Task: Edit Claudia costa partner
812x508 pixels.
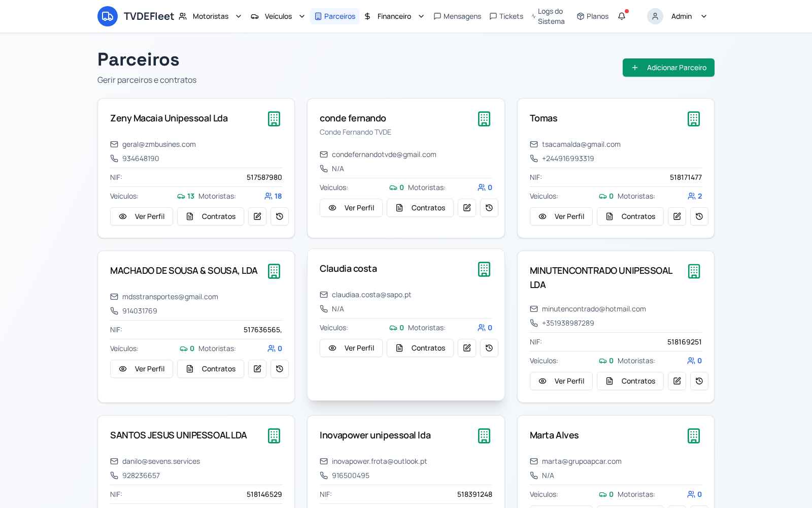Action: [x=467, y=348]
